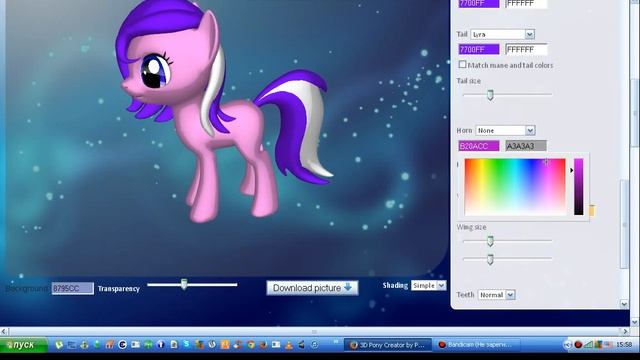Click the gray A3A3A3 color field
Image resolution: width=640 pixels, height=360 pixels.
coord(526,146)
